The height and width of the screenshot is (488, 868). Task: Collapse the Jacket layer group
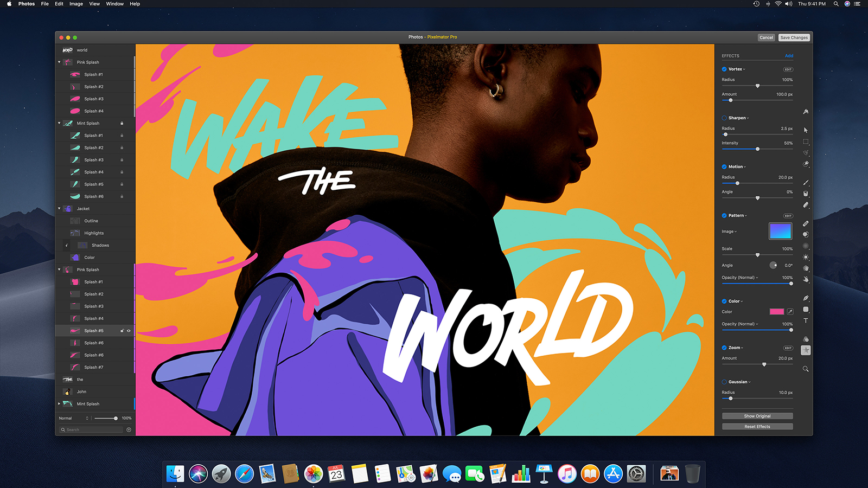click(60, 209)
